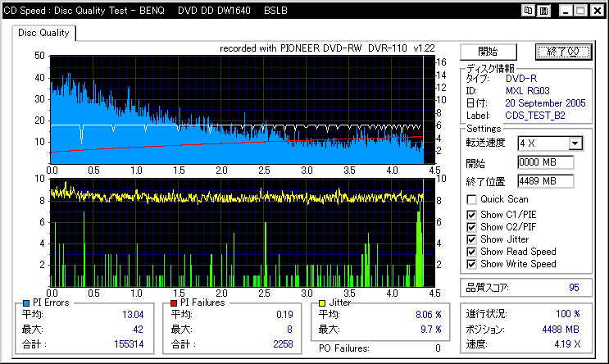Screen dimensions: 609x364
Task: Toggle Show Read Speed checkbox
Action: pyautogui.click(x=471, y=253)
